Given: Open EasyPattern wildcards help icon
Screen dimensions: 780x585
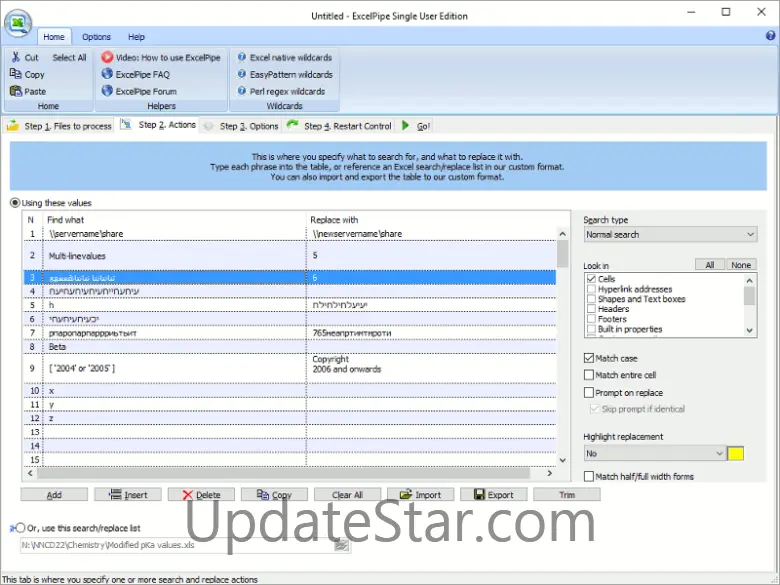Looking at the screenshot, I should (x=242, y=74).
